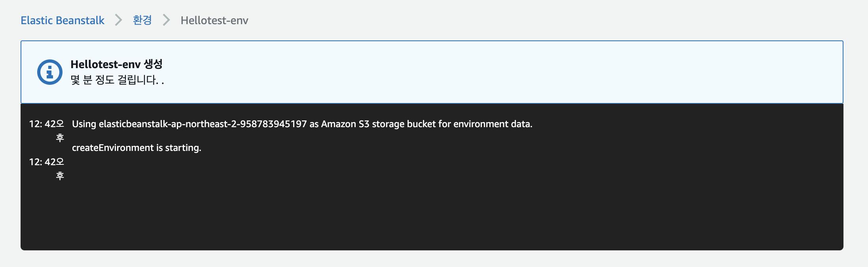868x267 pixels.
Task: Click the second 12:42 오후 timestamp
Action: click(46, 168)
